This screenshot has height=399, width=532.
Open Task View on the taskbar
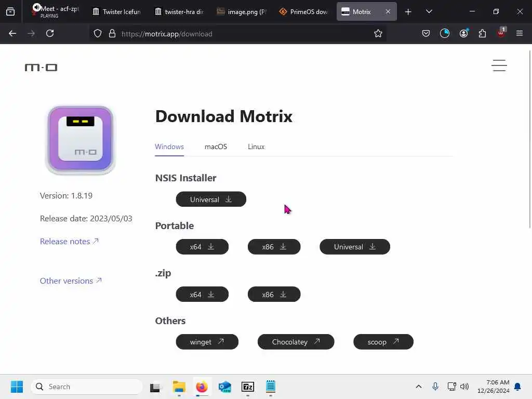[x=155, y=387]
